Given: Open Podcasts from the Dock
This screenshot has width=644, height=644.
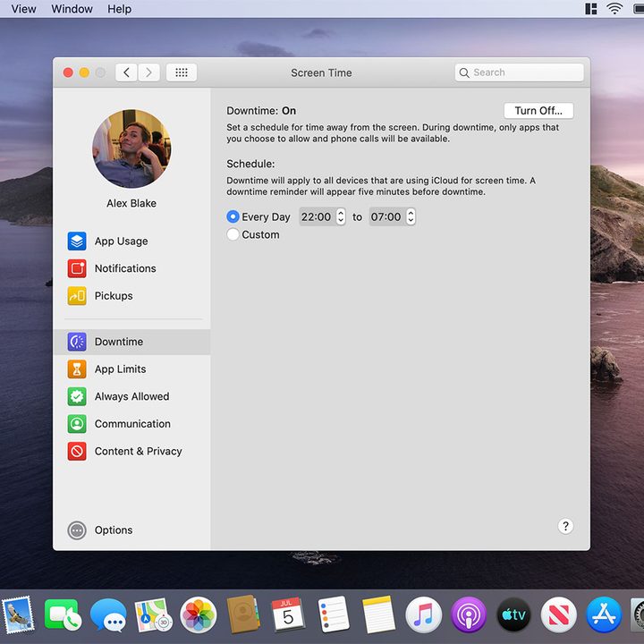Looking at the screenshot, I should coord(469,614).
